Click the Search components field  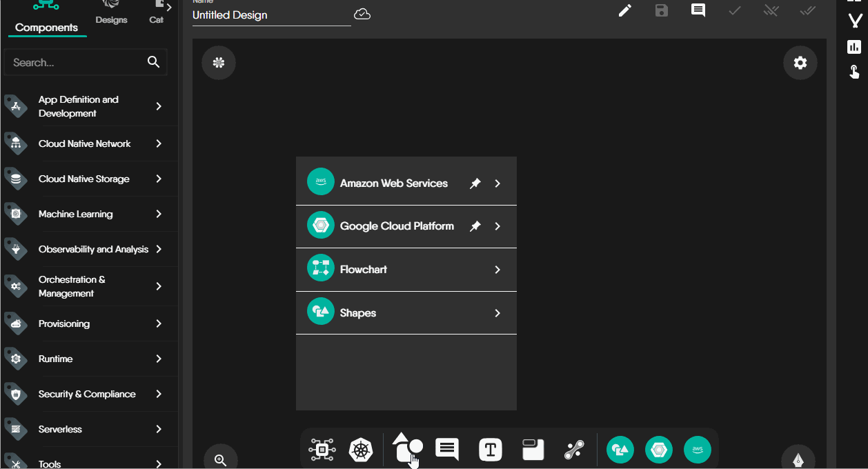pos(76,63)
